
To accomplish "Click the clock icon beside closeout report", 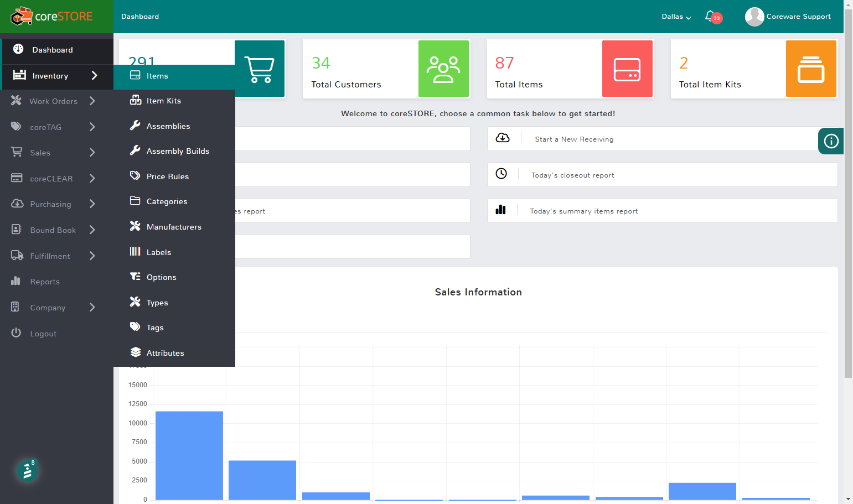I will (501, 174).
